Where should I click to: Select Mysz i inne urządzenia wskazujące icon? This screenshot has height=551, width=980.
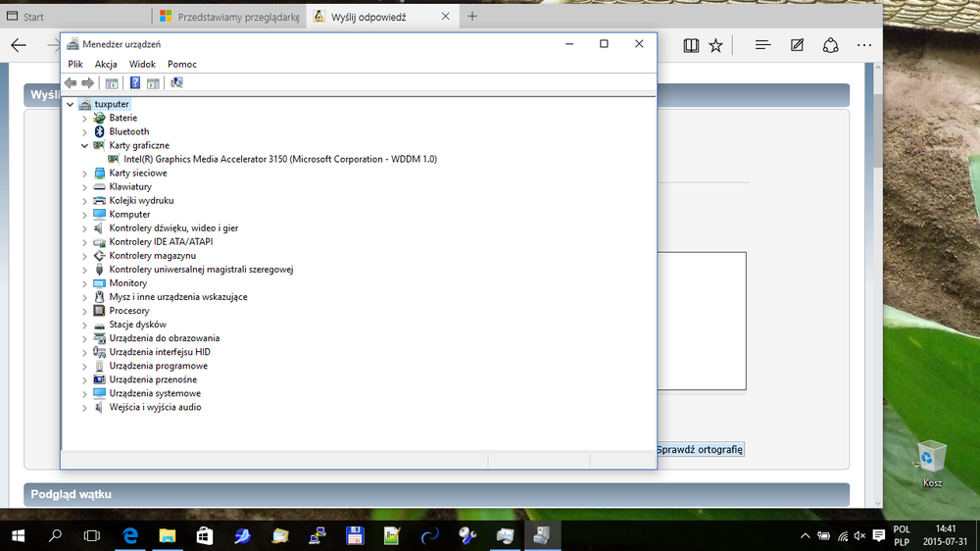pos(99,296)
